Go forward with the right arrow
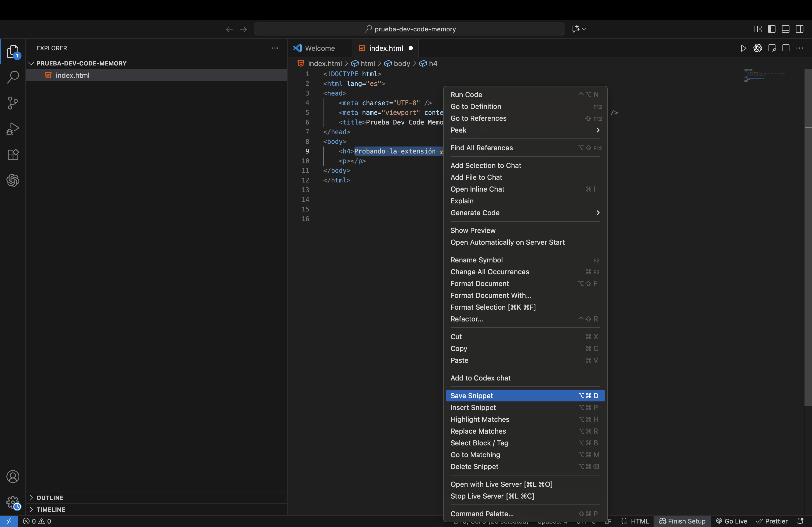This screenshot has width=812, height=527. coord(243,29)
